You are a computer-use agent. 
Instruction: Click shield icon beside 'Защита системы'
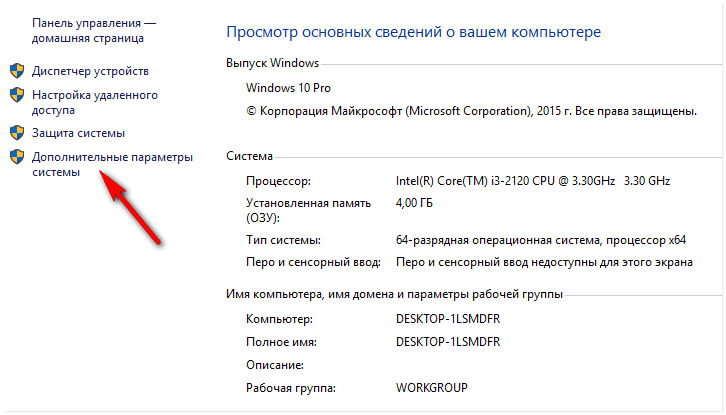17,133
